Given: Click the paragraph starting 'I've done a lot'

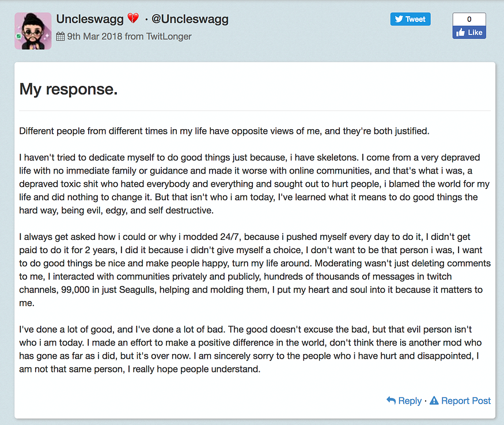Looking at the screenshot, I should 254,349.
